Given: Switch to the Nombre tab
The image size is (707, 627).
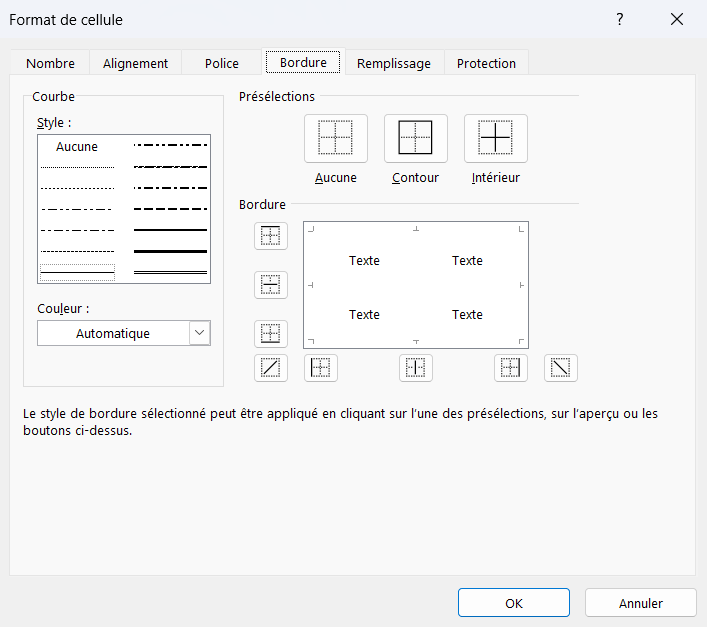Looking at the screenshot, I should tap(50, 63).
